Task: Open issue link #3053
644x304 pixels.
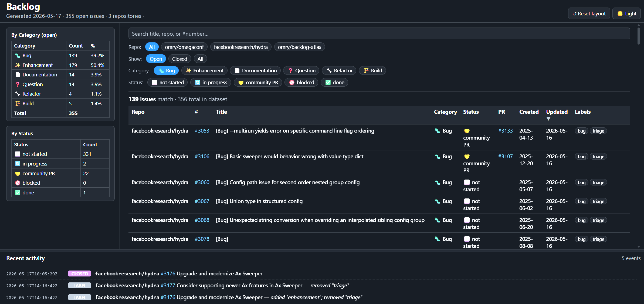Action: tap(202, 131)
